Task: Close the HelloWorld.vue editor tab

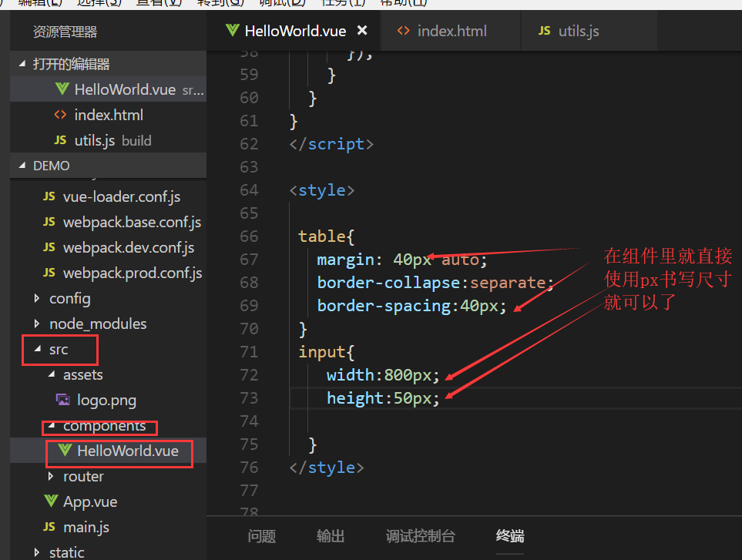Action: 362,31
